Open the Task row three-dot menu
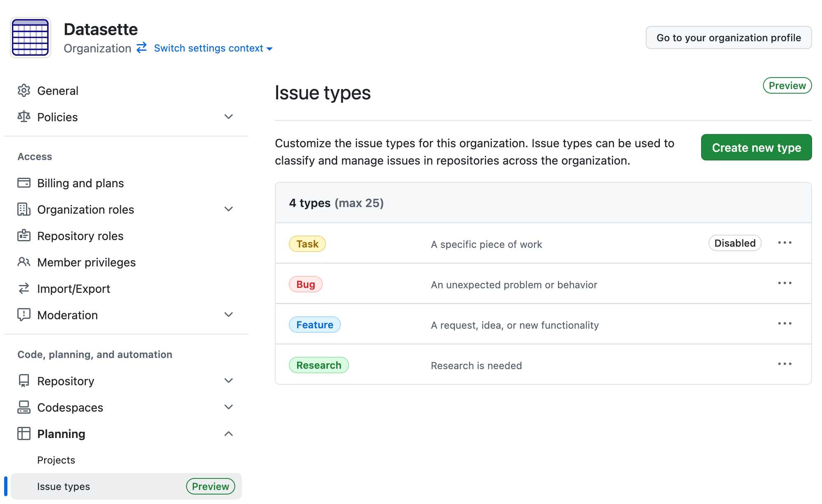822x504 pixels. coord(785,243)
